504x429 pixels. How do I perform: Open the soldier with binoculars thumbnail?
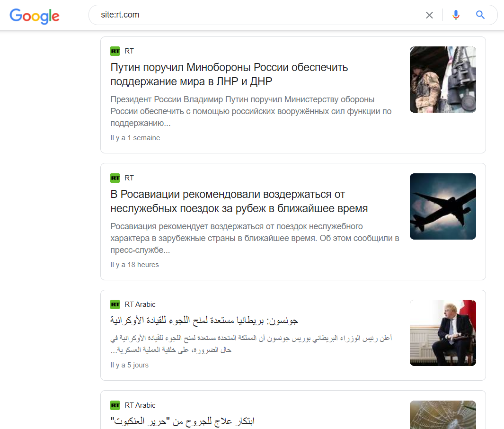pyautogui.click(x=443, y=80)
